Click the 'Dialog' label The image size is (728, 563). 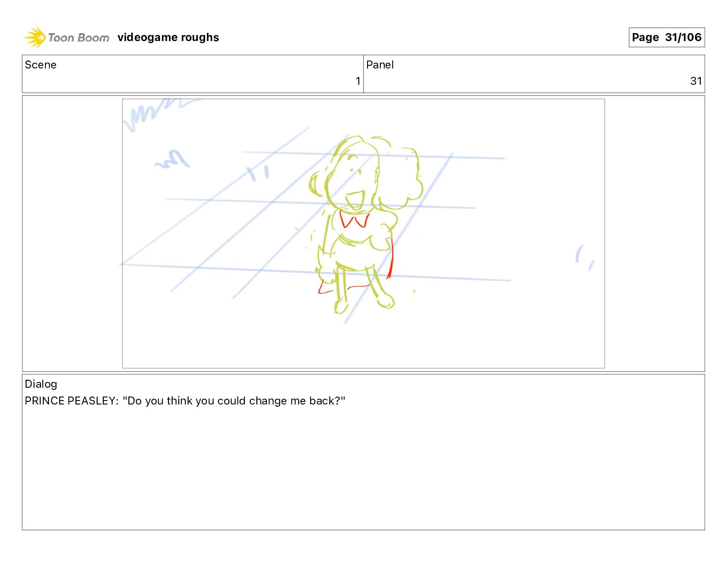[x=41, y=384]
